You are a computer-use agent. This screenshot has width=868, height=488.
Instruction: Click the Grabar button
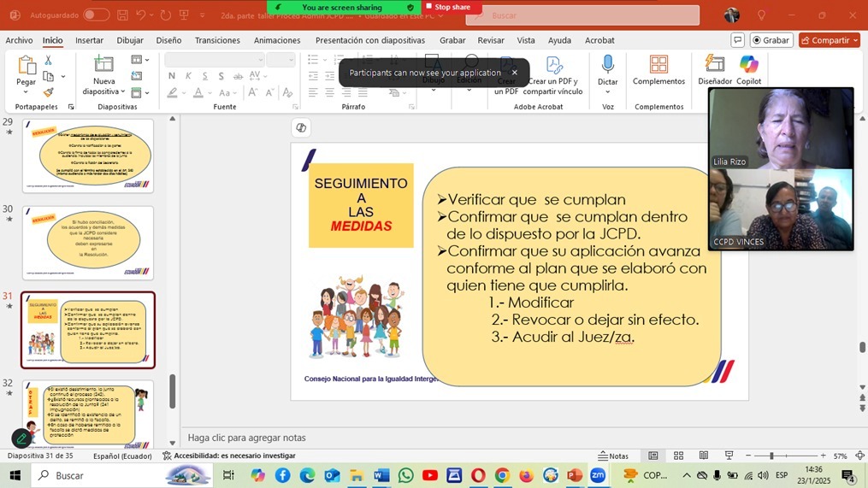(771, 40)
